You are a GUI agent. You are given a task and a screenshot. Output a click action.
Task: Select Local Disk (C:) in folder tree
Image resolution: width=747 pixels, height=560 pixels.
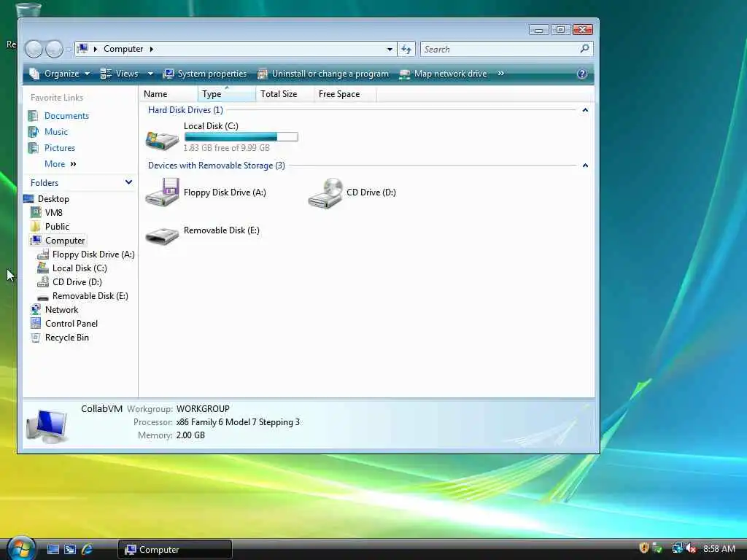click(x=80, y=268)
